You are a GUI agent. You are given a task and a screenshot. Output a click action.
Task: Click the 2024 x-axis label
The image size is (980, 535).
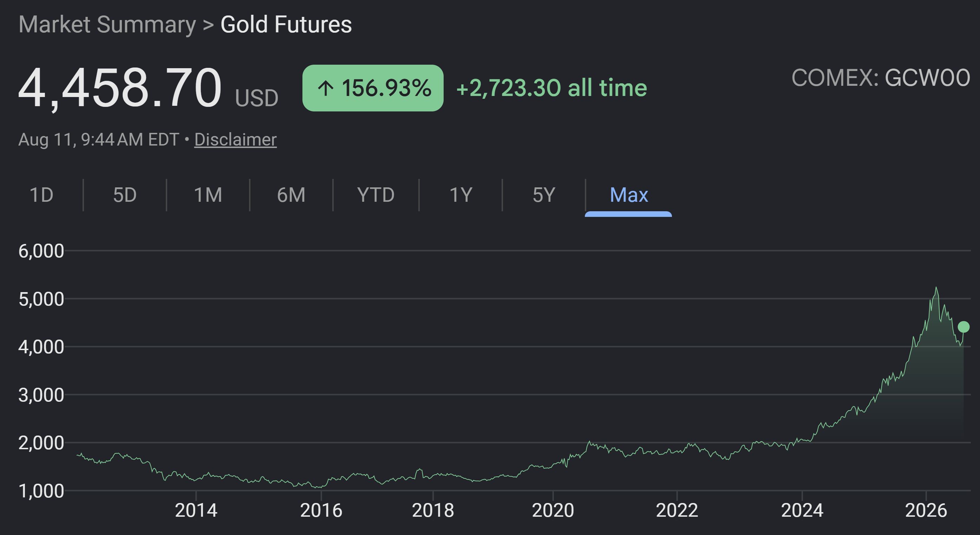[x=802, y=510]
